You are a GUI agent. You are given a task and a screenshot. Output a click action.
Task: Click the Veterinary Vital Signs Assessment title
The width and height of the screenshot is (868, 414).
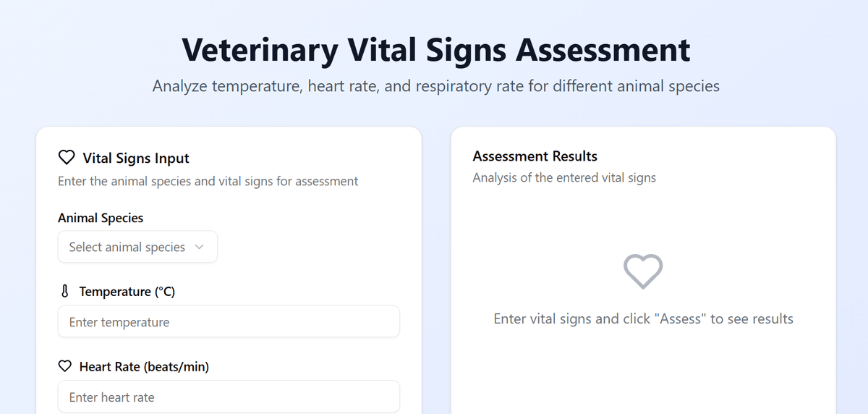click(x=435, y=50)
